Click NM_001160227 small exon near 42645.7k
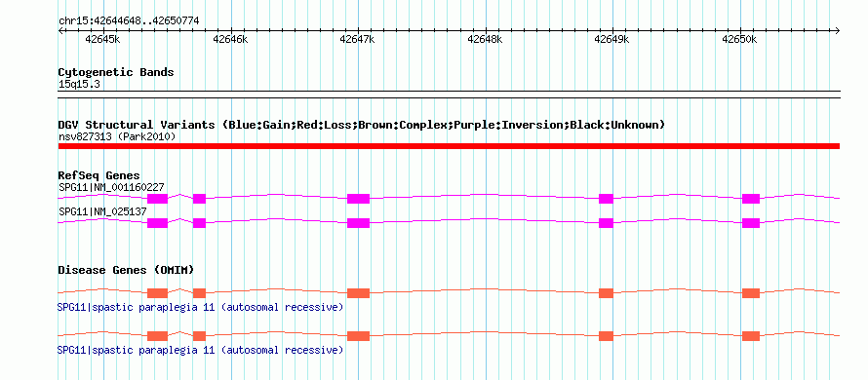 pyautogui.click(x=199, y=199)
